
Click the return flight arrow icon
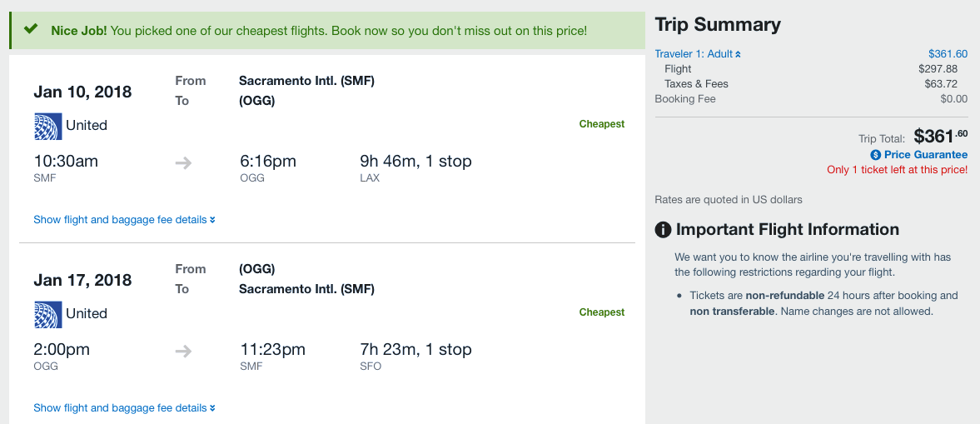pos(184,352)
